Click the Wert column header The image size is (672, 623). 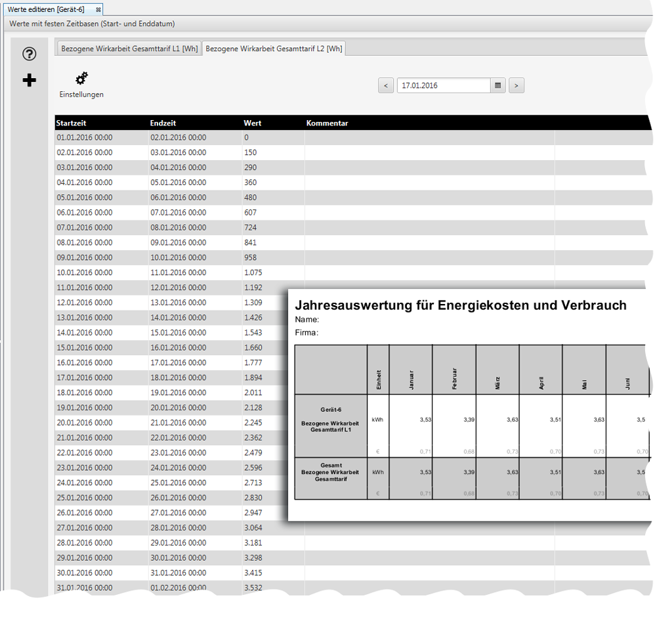tap(253, 123)
